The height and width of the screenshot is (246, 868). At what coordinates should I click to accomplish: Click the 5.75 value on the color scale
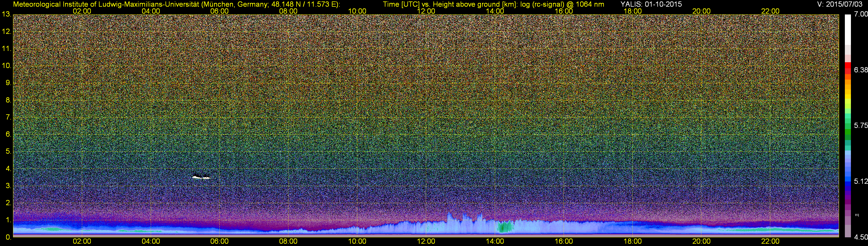[x=861, y=125]
